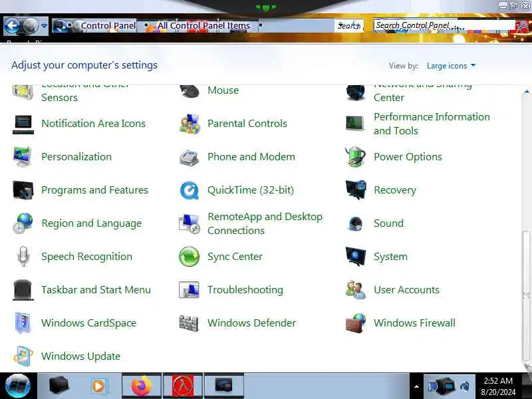Click the Location and Other Sensors icon

(23, 92)
